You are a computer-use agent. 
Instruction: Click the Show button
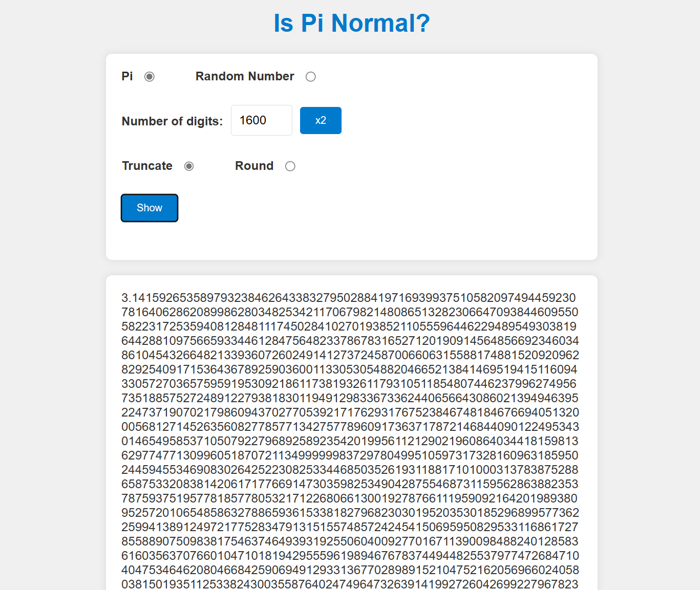149,208
